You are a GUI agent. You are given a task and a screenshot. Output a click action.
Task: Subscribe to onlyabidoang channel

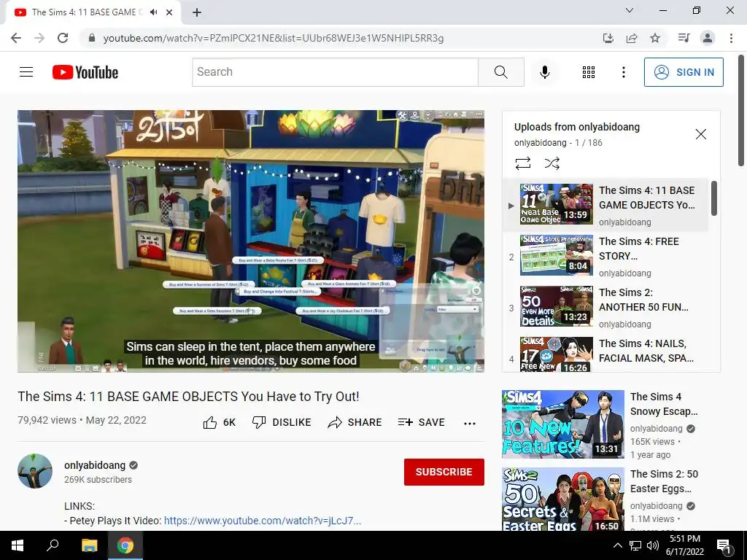pyautogui.click(x=444, y=472)
